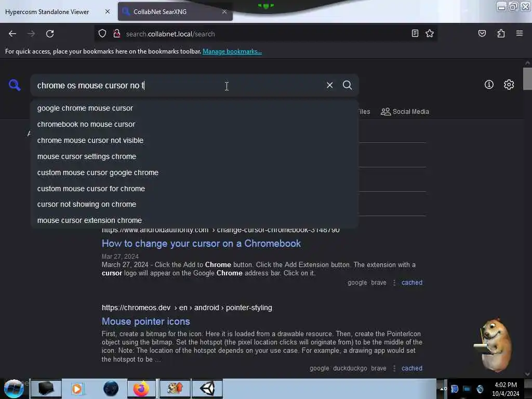Open cached link for Chromebook result
The image size is (532, 399).
coord(412,283)
